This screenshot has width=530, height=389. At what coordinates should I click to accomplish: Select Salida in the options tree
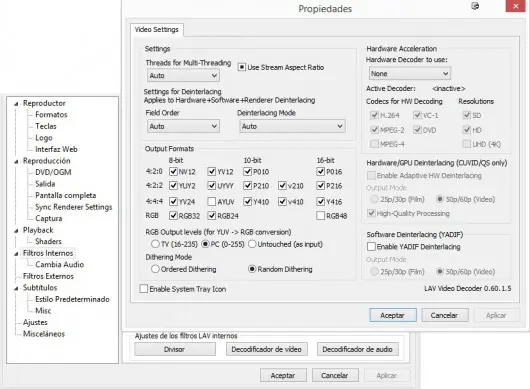pyautogui.click(x=45, y=184)
